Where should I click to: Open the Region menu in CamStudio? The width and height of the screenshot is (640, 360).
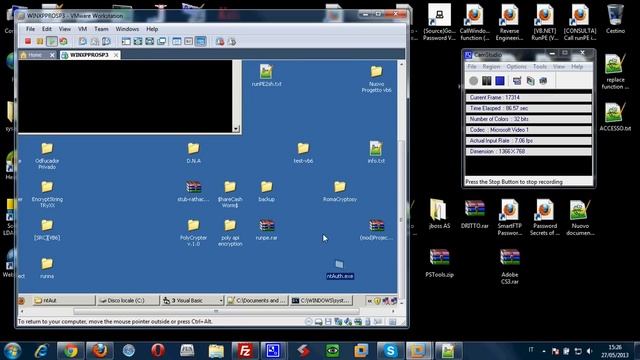point(491,67)
